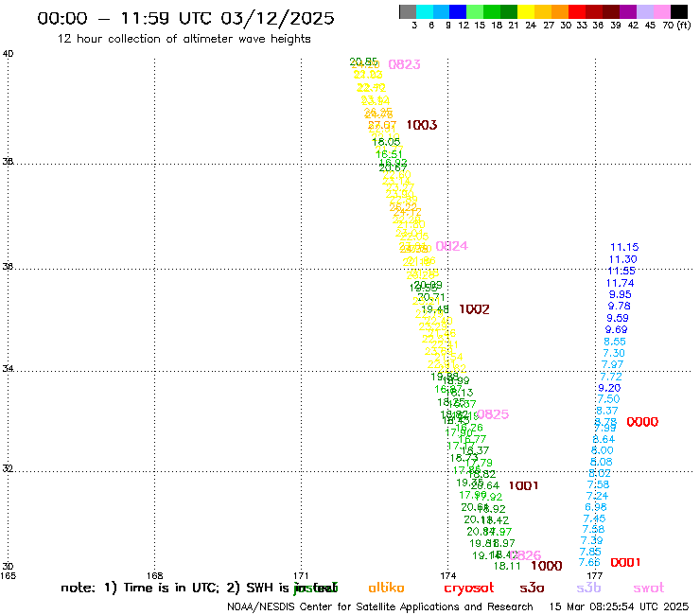Click the gray swatch in the color legend
This screenshot has height=615, width=700.
tap(408, 11)
